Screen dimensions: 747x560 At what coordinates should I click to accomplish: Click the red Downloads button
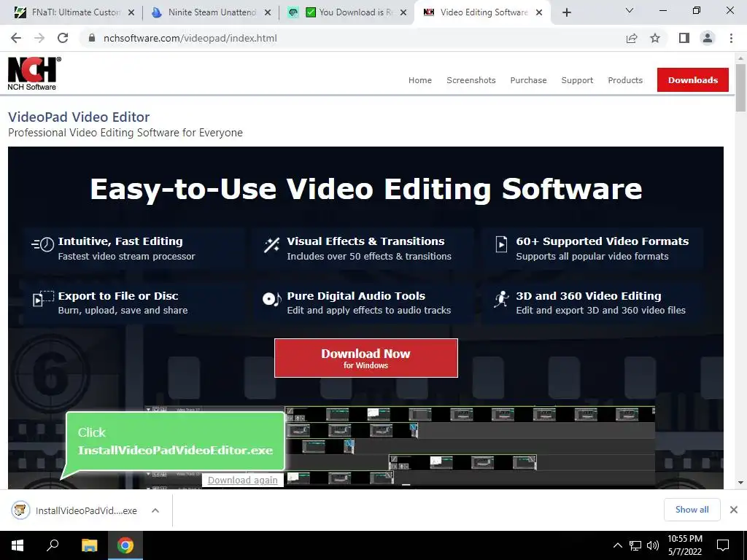pos(693,80)
